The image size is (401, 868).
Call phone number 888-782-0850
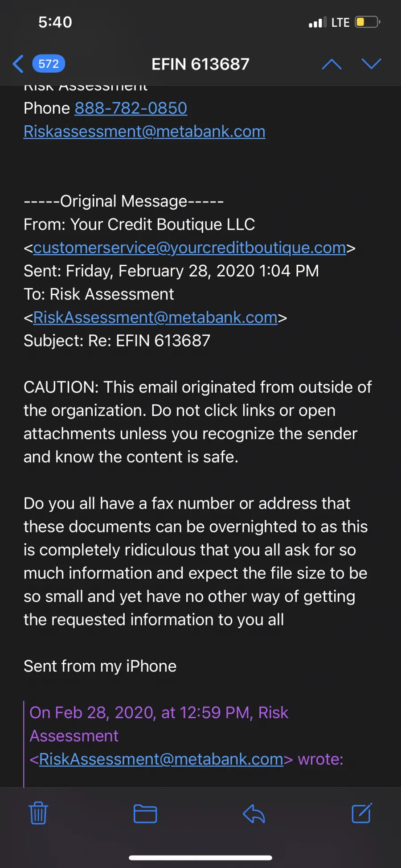tap(131, 108)
